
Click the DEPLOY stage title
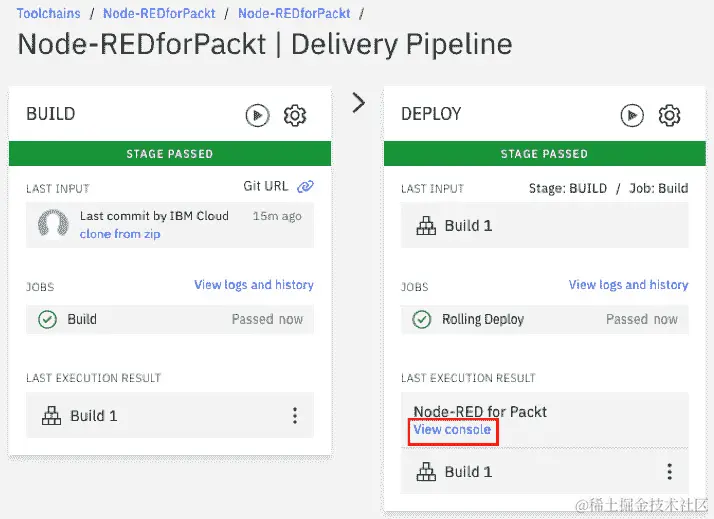[431, 114]
